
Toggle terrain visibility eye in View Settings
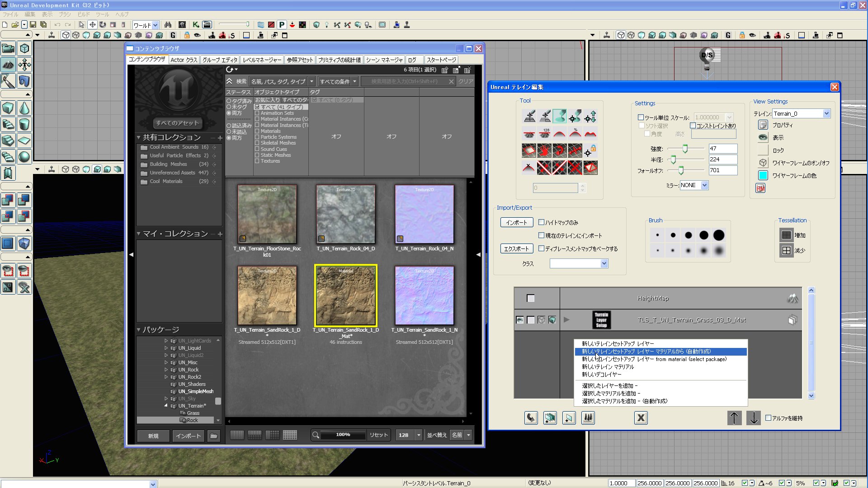[x=763, y=137]
